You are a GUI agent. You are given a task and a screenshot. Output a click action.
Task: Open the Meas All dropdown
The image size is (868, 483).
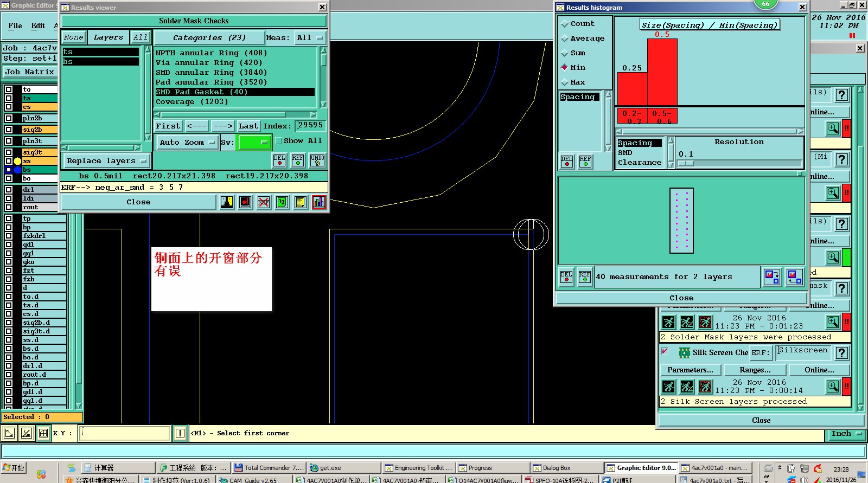coord(310,38)
